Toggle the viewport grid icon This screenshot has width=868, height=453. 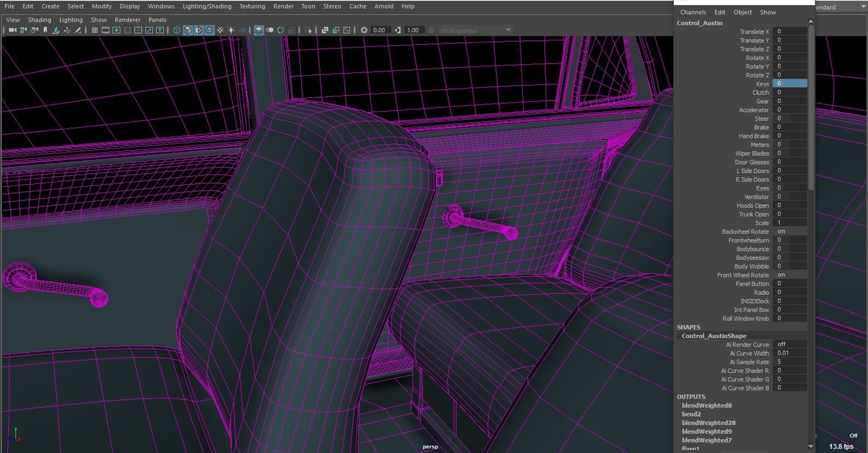pyautogui.click(x=94, y=30)
